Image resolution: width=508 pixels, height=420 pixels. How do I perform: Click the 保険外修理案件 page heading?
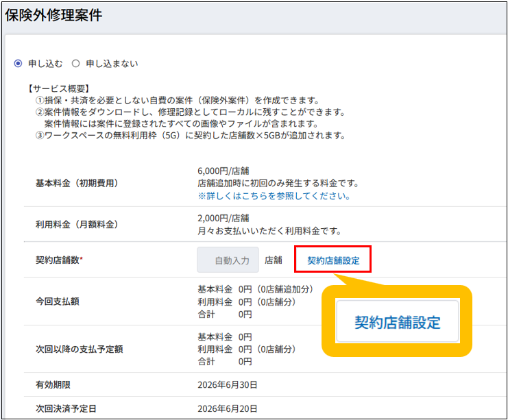point(53,16)
